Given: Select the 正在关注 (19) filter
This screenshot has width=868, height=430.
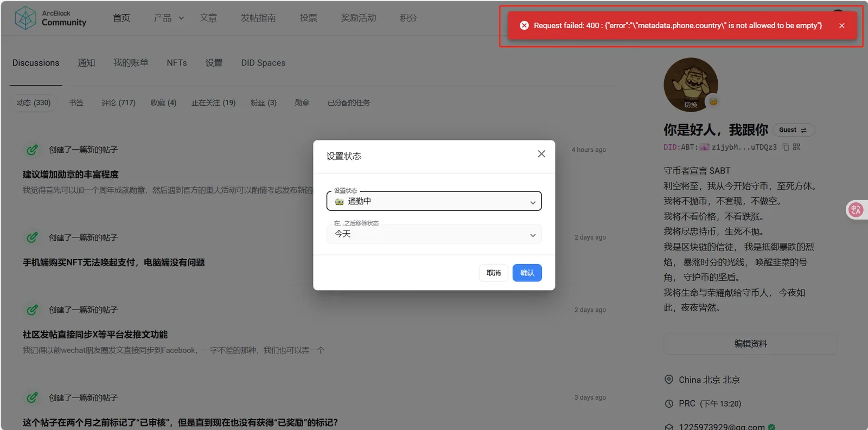Looking at the screenshot, I should [x=213, y=102].
